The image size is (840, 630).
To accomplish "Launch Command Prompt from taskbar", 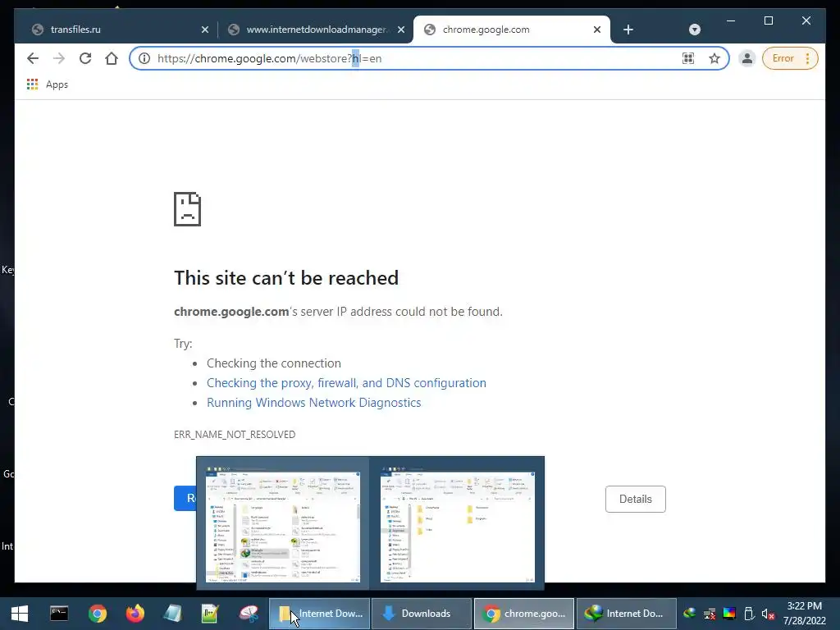I will pos(59,614).
